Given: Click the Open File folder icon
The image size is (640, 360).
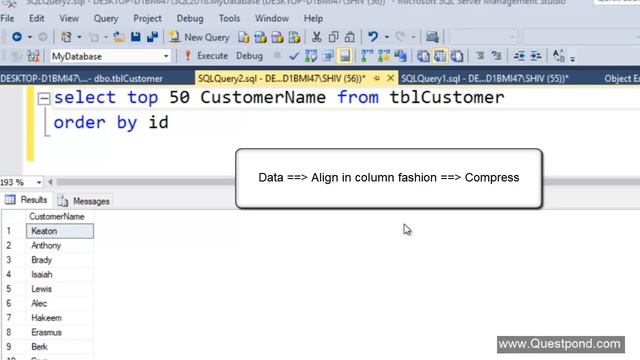Looking at the screenshot, I should pyautogui.click(x=119, y=37).
